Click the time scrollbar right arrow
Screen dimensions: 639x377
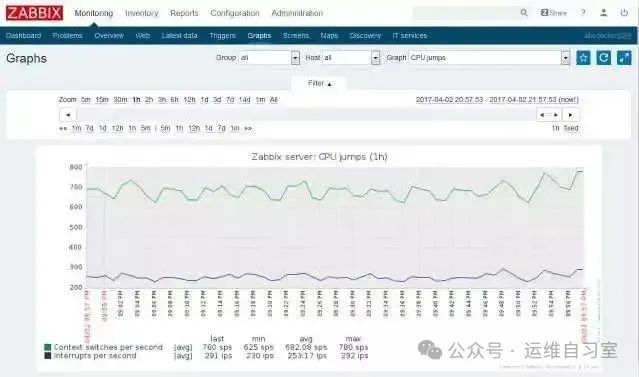coord(571,115)
